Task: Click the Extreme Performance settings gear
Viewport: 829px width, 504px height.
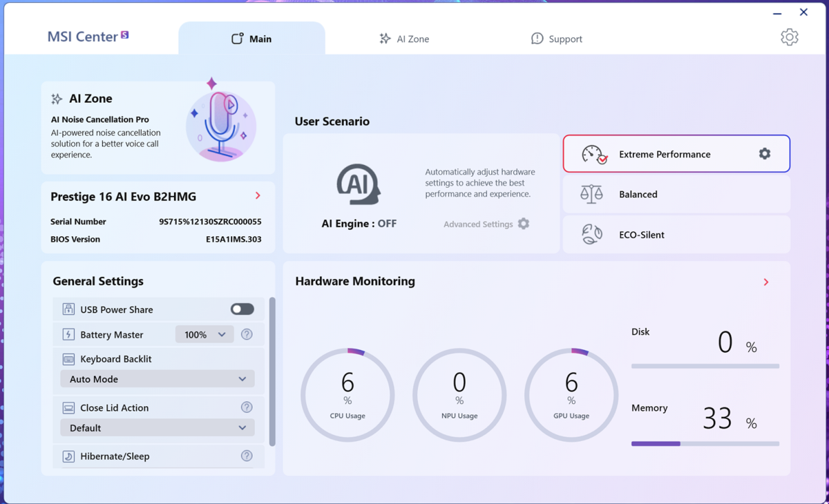Action: (x=764, y=154)
